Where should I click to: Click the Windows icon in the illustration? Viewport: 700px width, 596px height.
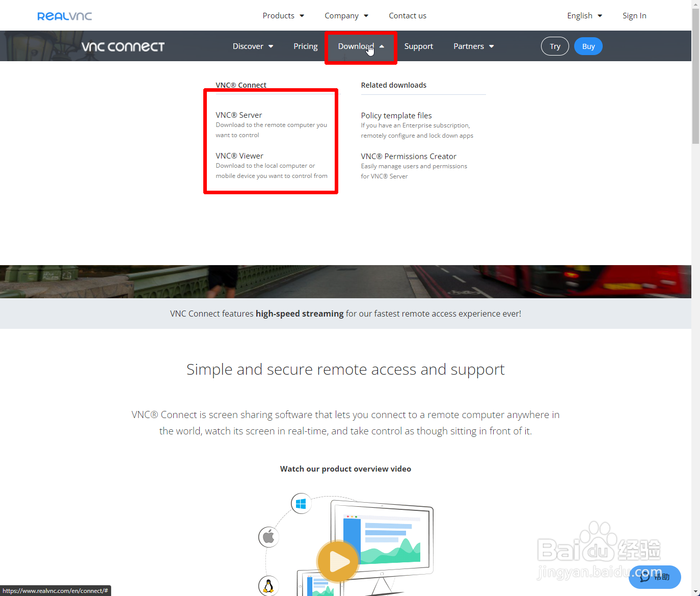click(x=301, y=504)
